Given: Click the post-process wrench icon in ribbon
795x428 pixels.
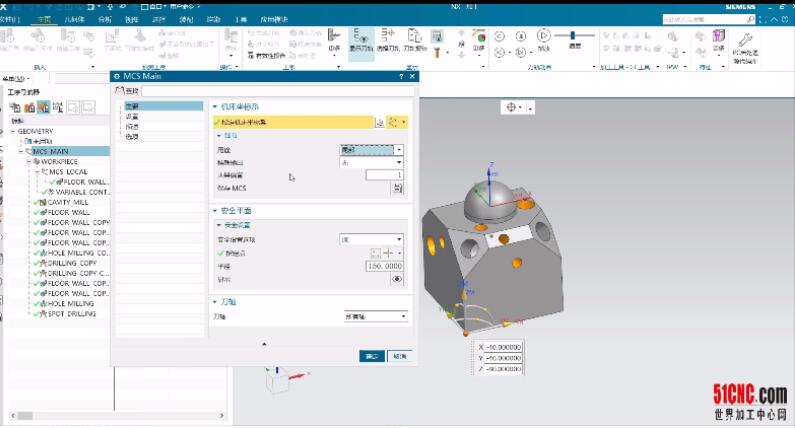Looking at the screenshot, I should [744, 38].
